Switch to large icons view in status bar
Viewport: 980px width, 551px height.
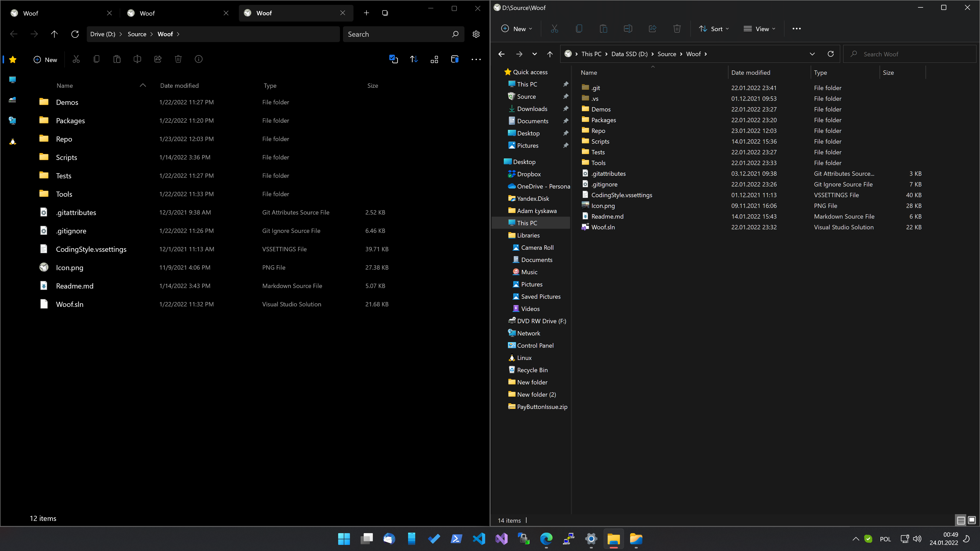[972, 520]
